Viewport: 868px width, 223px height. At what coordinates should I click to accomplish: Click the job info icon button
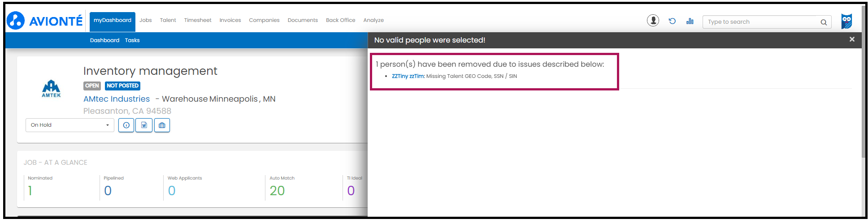click(126, 125)
